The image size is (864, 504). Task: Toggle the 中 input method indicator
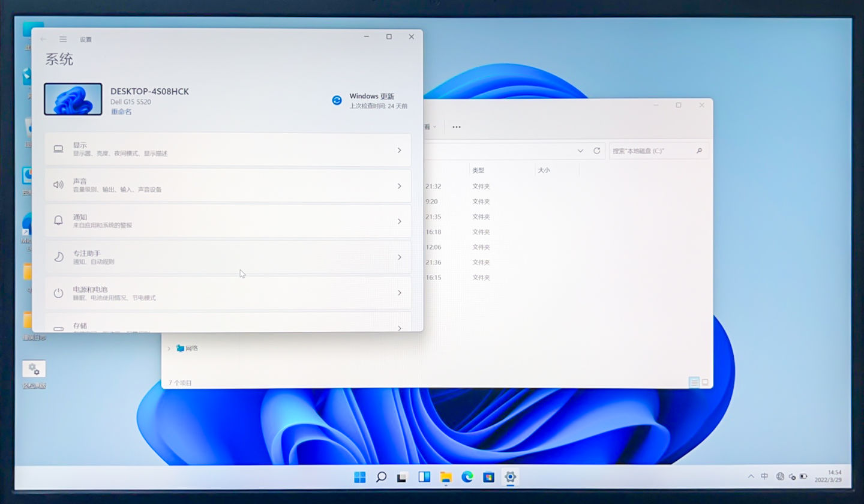(x=764, y=476)
